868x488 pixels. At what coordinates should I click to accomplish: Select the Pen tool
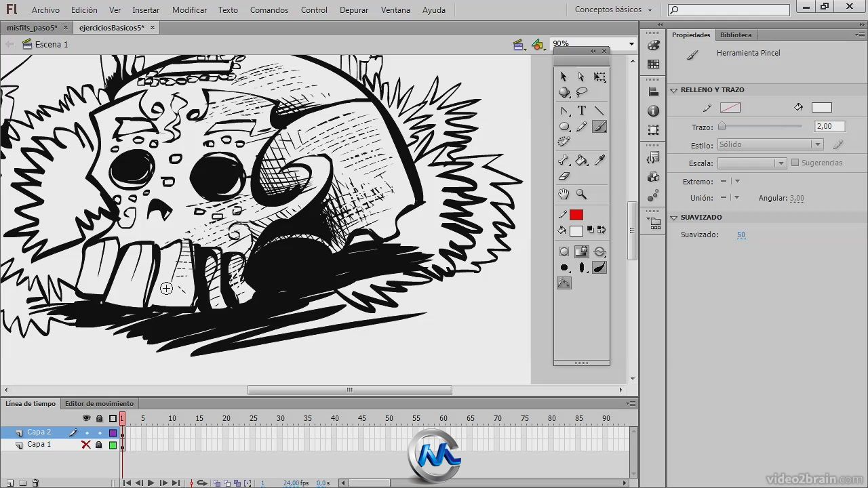coord(564,110)
